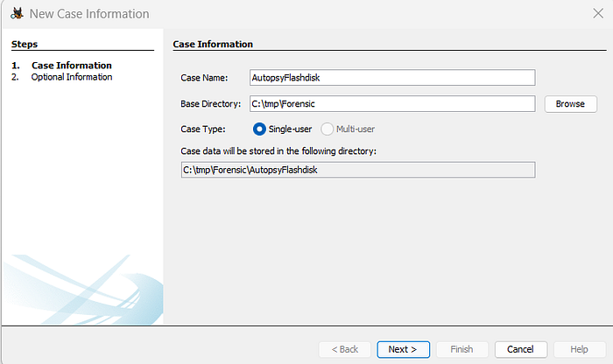This screenshot has width=613, height=364.
Task: Click the Cancel button
Action: tap(521, 349)
